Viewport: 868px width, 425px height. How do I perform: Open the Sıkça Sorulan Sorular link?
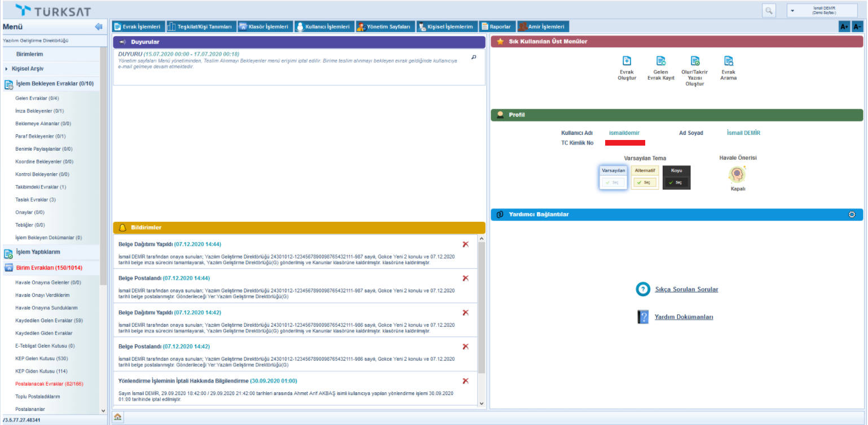(x=686, y=290)
